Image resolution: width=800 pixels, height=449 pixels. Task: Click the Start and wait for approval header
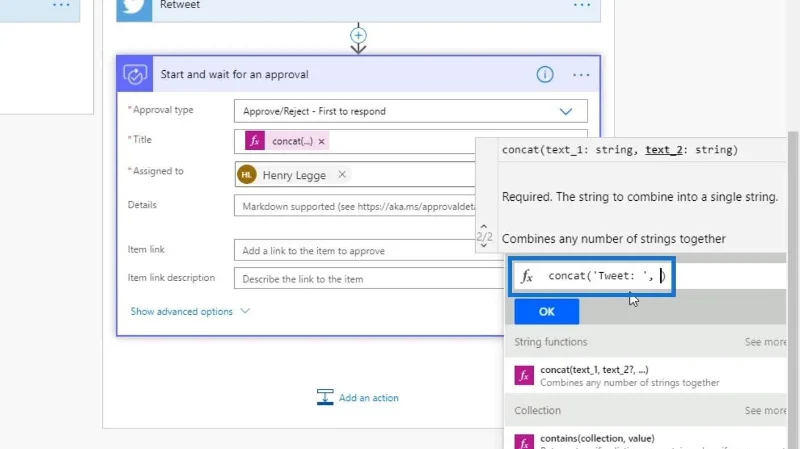click(358, 74)
